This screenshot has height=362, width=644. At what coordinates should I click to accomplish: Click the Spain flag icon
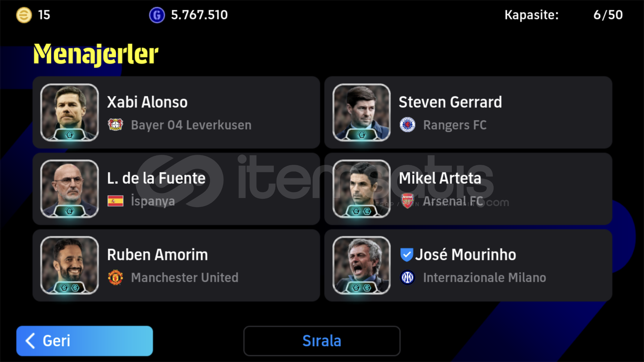tap(115, 201)
